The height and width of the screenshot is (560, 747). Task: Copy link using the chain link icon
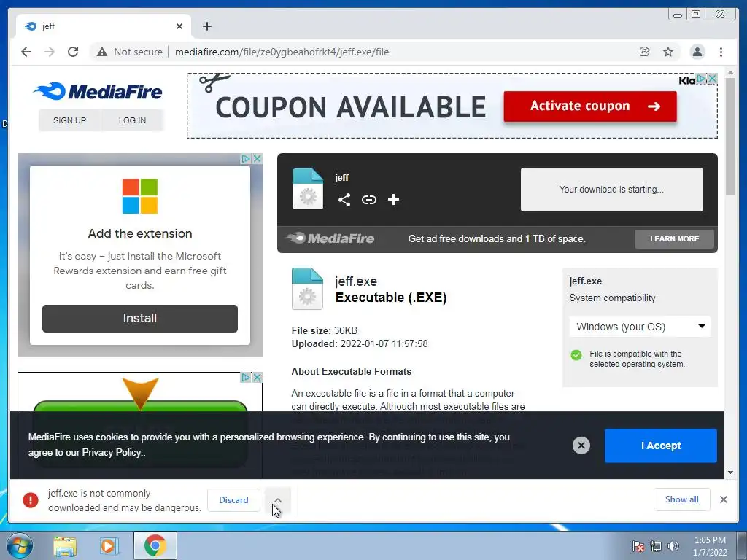point(368,200)
